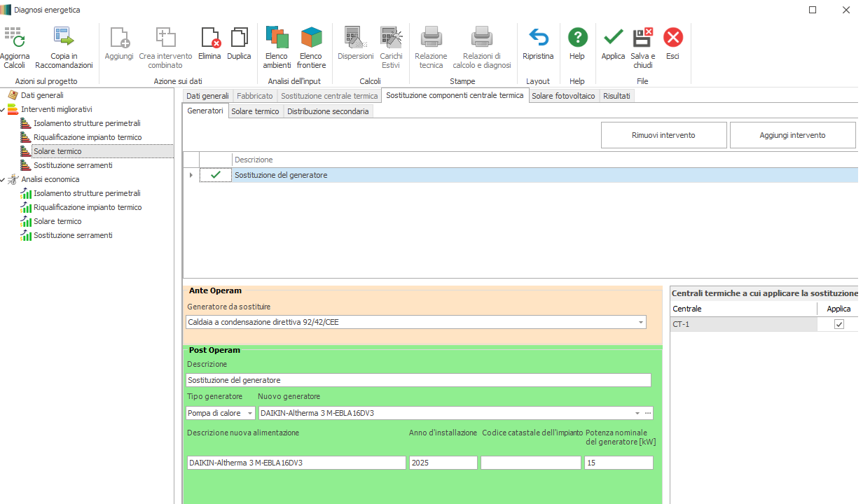Open the Distribuzione secondaria sub-tab
Viewport: 863px width, 504px height.
pyautogui.click(x=327, y=111)
